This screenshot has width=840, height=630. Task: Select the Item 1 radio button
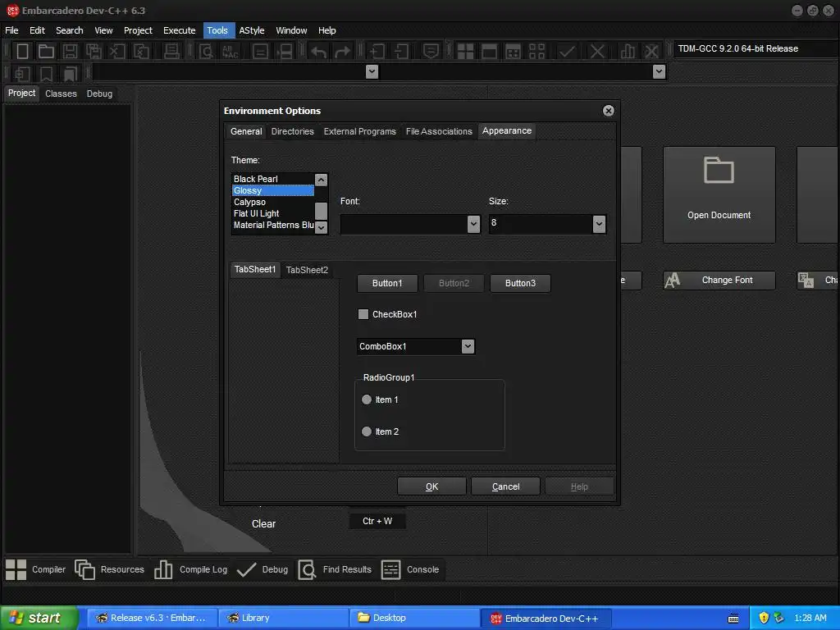tap(367, 399)
